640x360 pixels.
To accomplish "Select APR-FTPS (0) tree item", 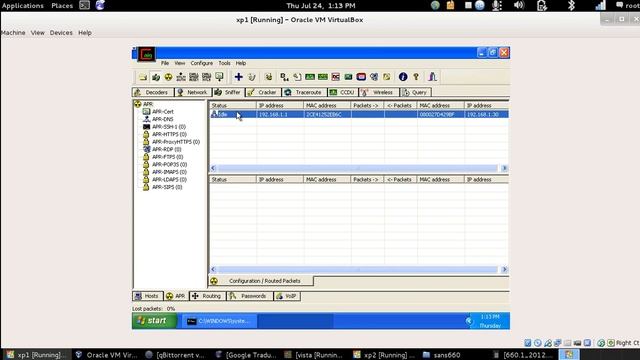I will 167,157.
